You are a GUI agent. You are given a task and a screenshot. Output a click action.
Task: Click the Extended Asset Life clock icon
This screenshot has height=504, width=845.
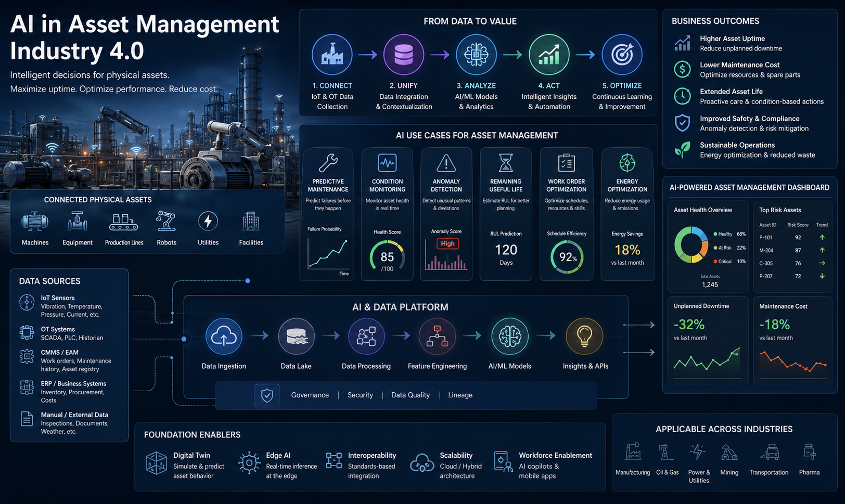click(682, 96)
